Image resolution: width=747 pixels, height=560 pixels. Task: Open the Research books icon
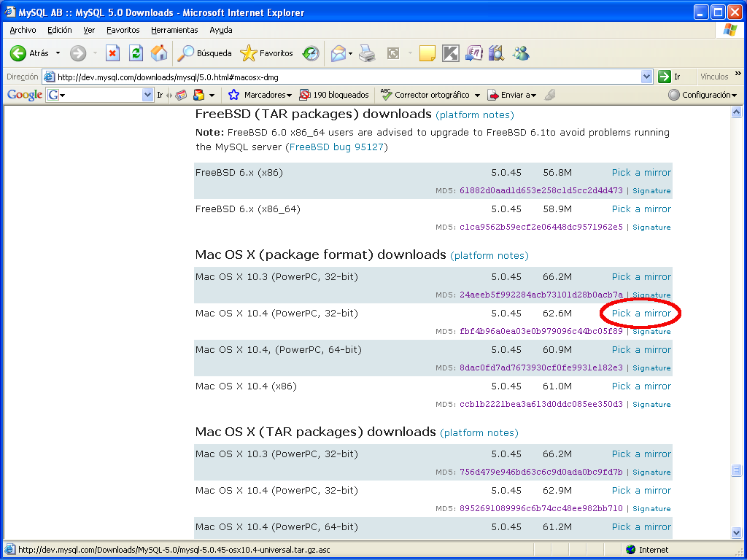click(496, 53)
